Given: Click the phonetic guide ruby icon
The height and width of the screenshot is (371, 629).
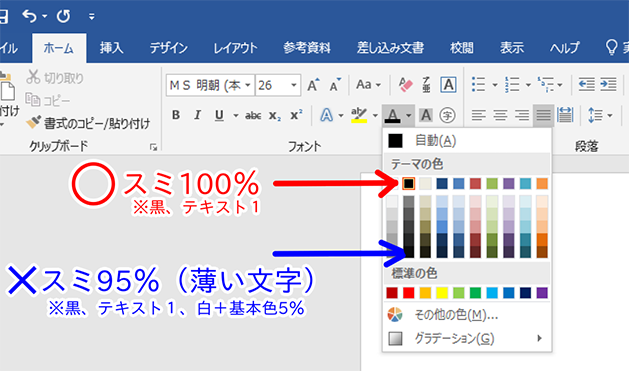Looking at the screenshot, I should pos(426,85).
